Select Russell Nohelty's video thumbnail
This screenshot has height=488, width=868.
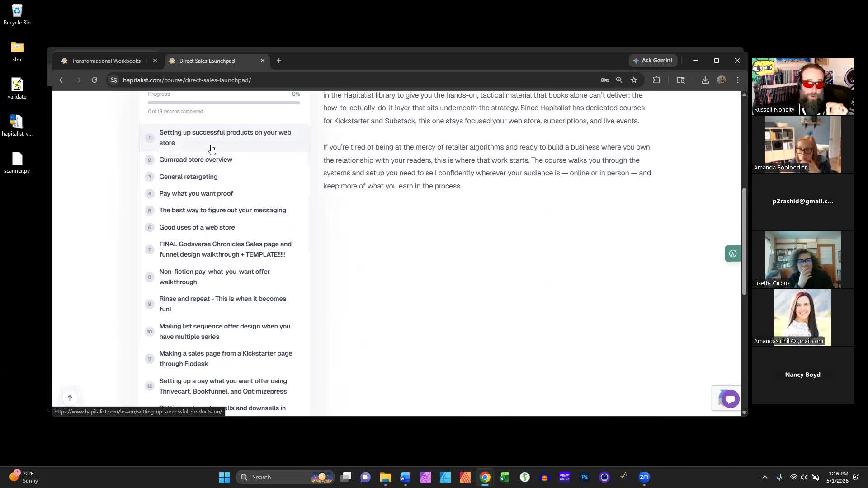point(802,86)
